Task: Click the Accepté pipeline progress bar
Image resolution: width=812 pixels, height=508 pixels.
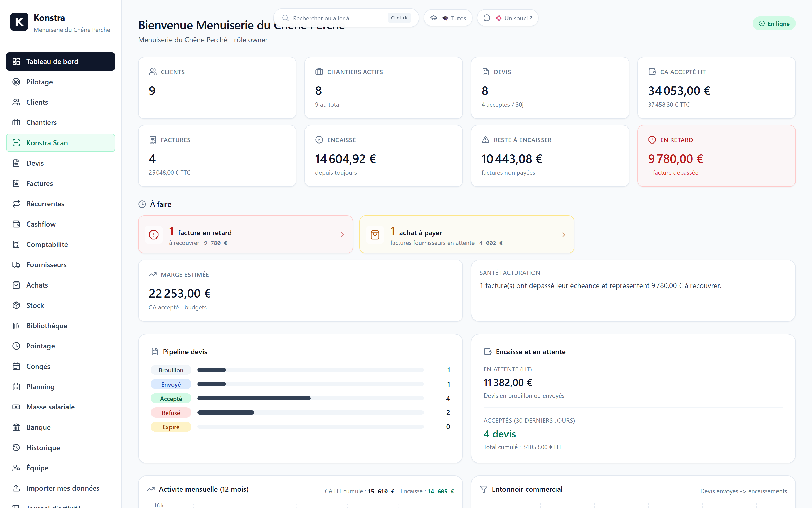Action: point(310,398)
